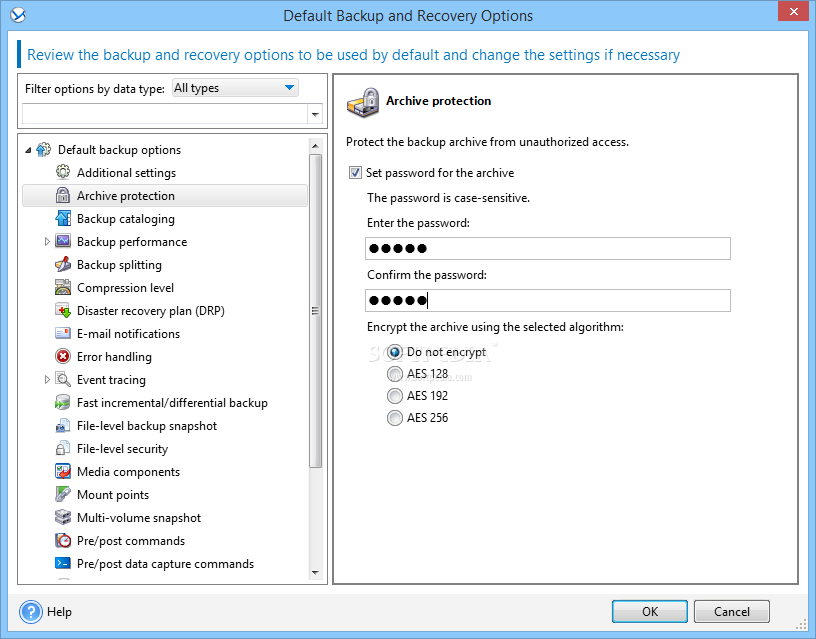Click the tree scrollbar down arrow

pos(315,572)
